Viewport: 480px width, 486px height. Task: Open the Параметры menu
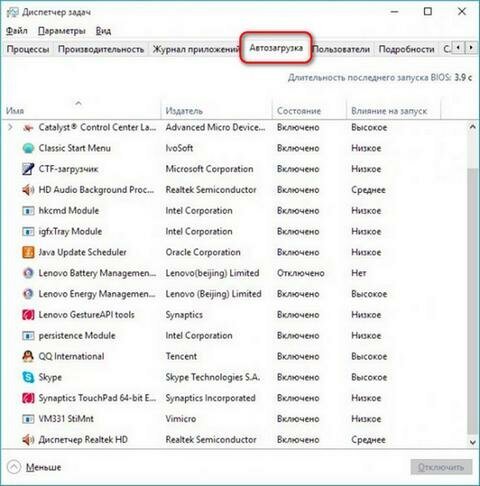pyautogui.click(x=62, y=31)
